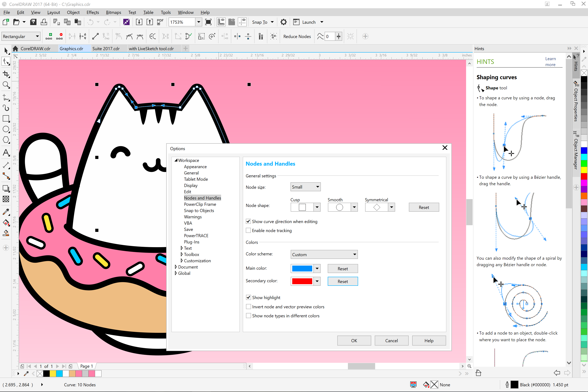Click the Import icon in toolbar

click(x=139, y=22)
